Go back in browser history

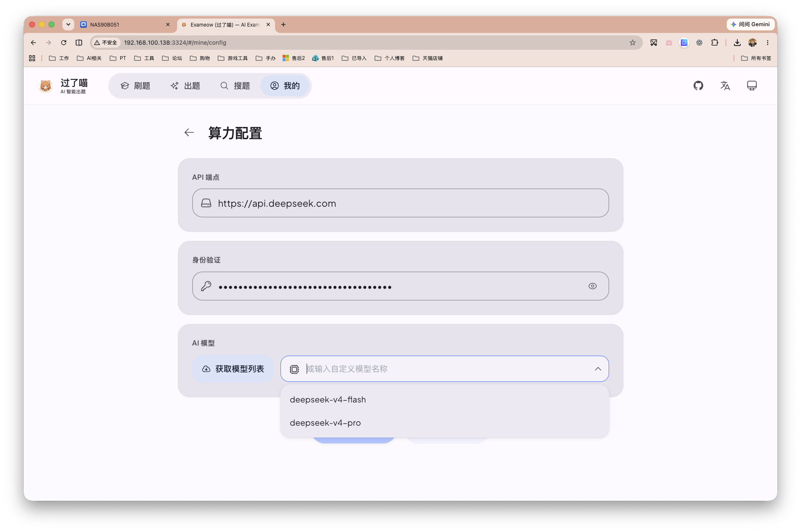(33, 43)
